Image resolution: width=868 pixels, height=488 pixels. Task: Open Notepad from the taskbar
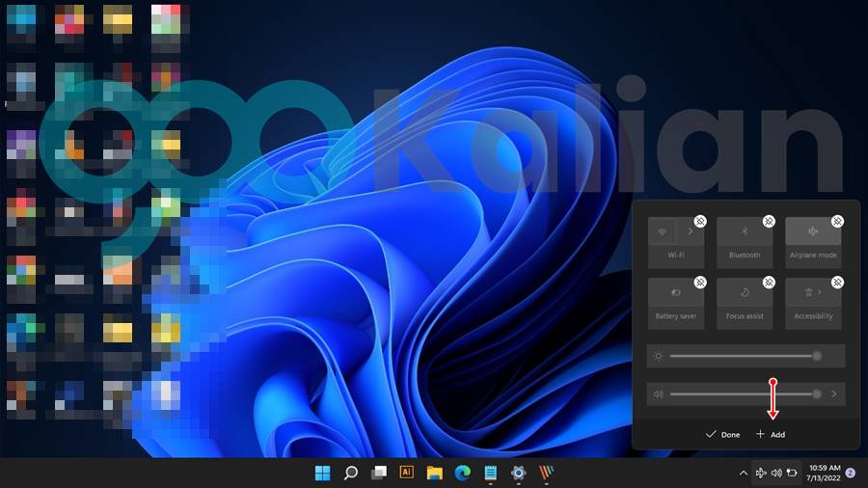pyautogui.click(x=491, y=474)
